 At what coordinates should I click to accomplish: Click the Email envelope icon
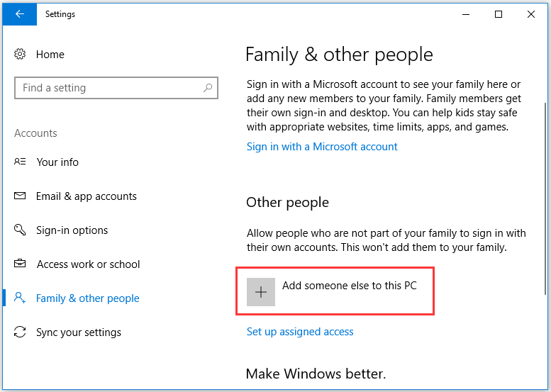[20, 196]
